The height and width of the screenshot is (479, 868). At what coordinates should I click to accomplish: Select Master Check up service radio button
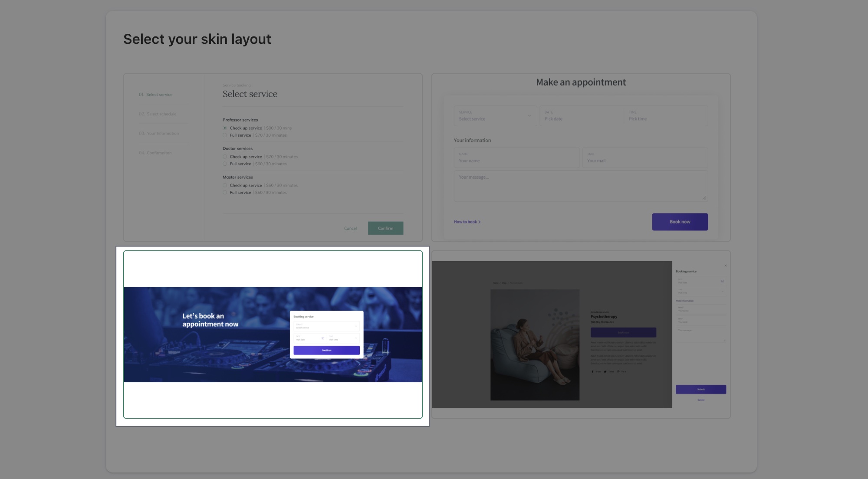[225, 185]
